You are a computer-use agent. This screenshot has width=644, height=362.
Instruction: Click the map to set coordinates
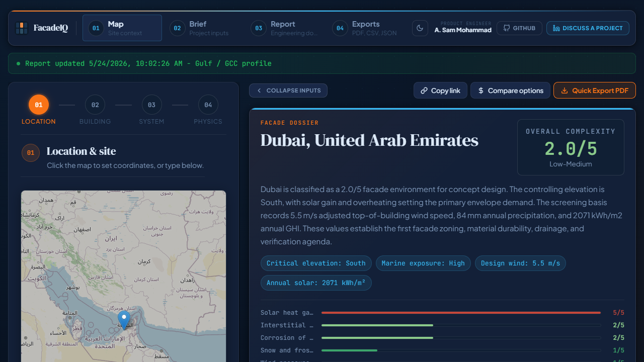[x=124, y=276]
